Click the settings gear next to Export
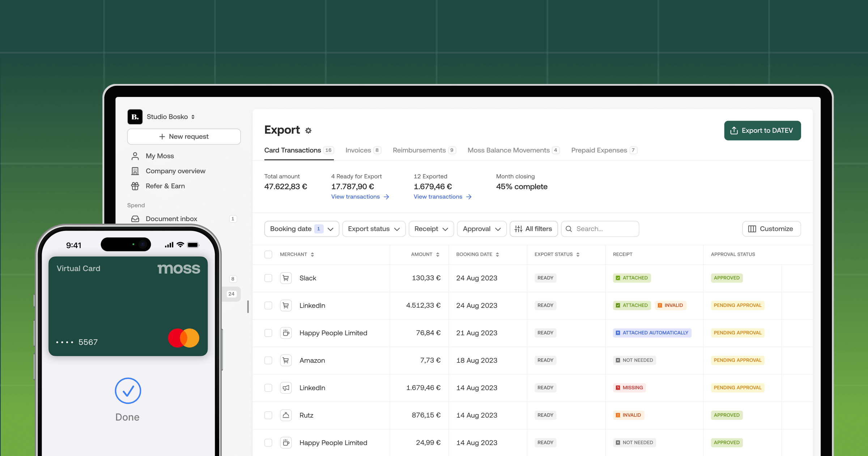 coord(308,131)
